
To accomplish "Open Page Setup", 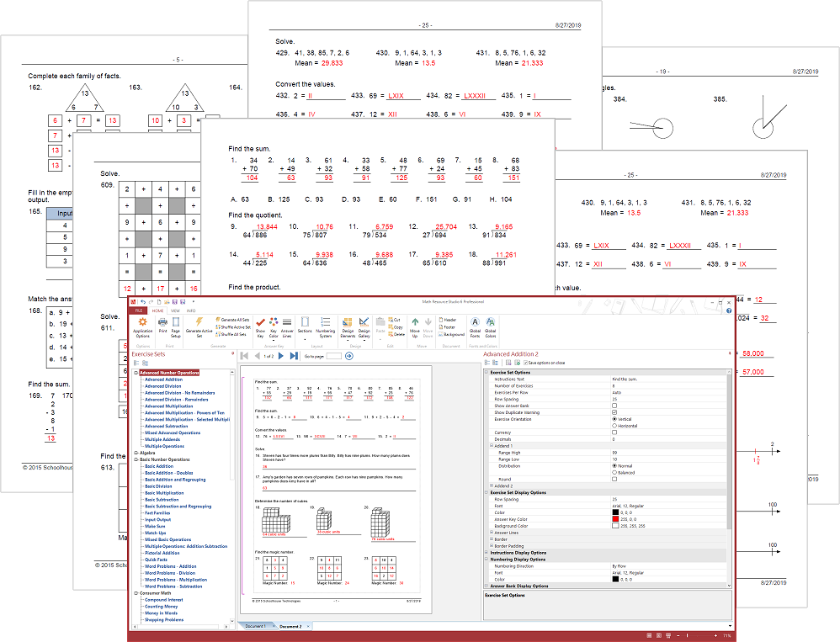I will (176, 326).
